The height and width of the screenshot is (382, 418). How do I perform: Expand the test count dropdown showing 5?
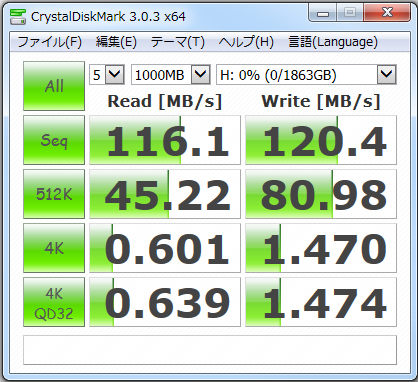[115, 74]
